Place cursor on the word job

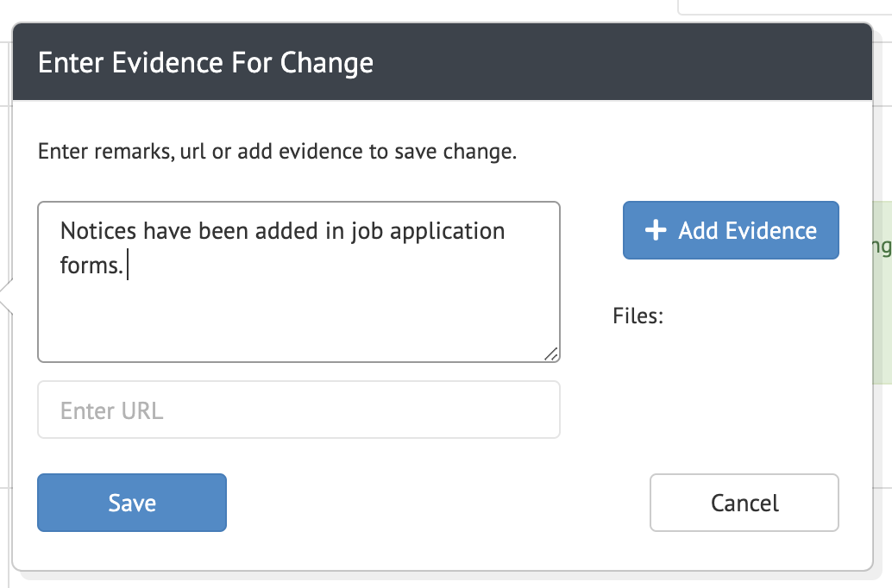coord(365,231)
